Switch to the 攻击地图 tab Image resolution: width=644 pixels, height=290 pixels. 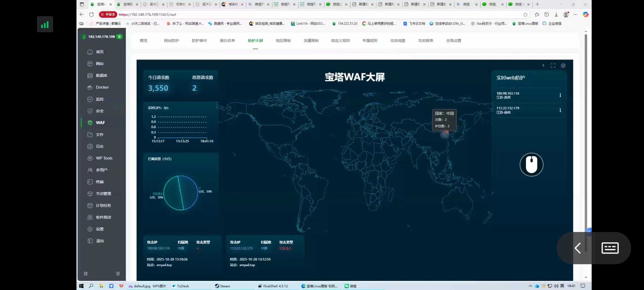point(397,40)
